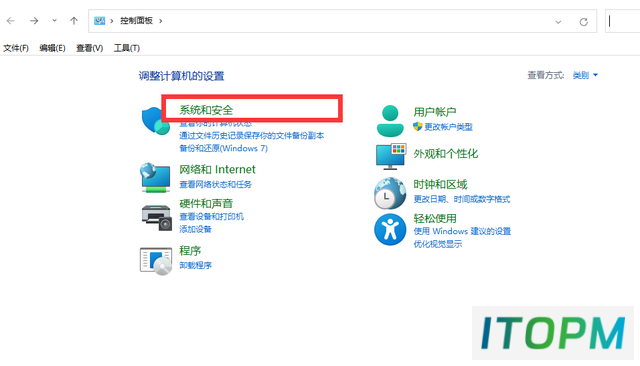Open 查看设备和打印机 link
This screenshot has height=366, width=640.
click(x=211, y=216)
